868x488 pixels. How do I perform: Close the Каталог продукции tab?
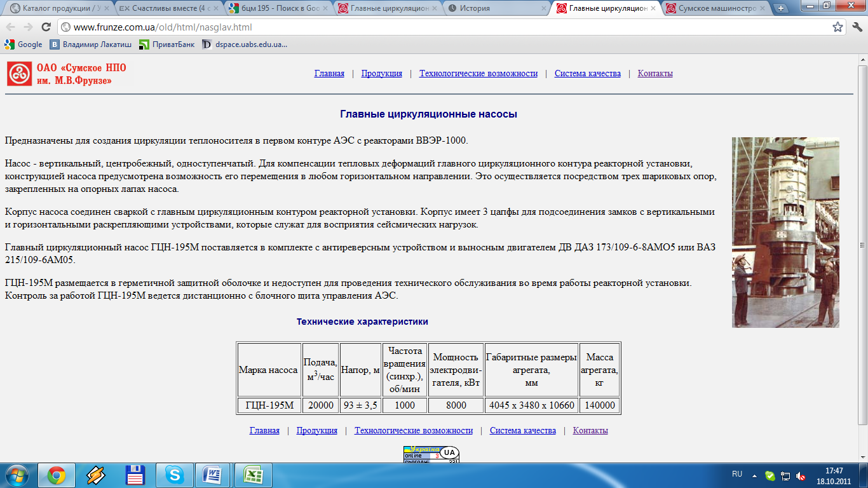106,9
